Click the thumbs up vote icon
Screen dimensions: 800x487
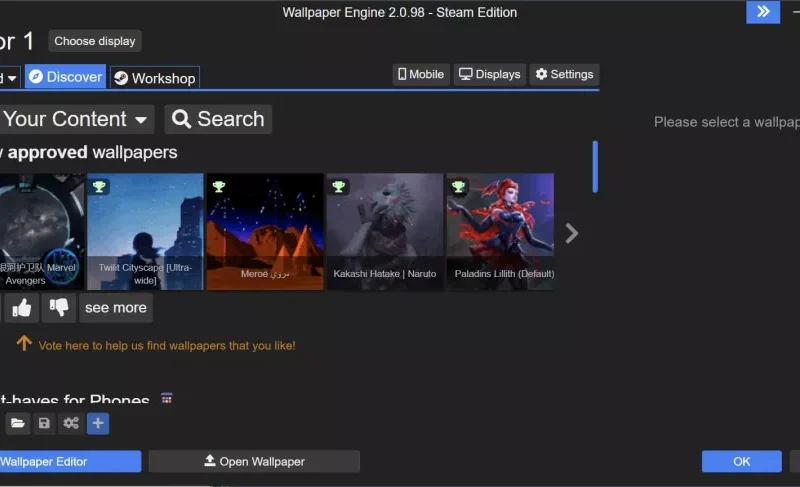21,308
